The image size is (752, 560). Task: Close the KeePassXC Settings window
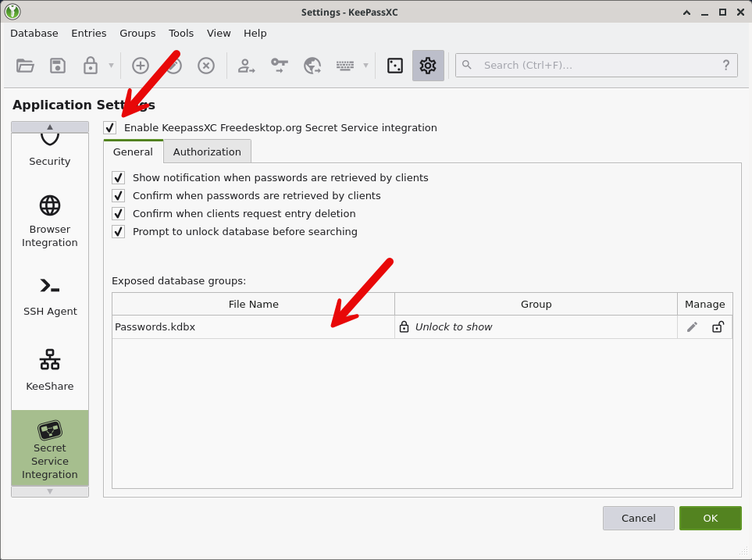[x=740, y=12]
